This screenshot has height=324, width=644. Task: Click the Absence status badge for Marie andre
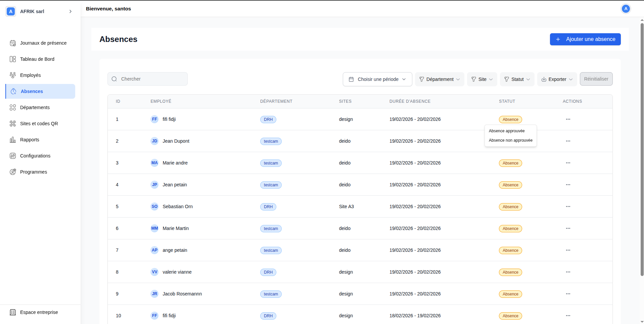[510, 163]
